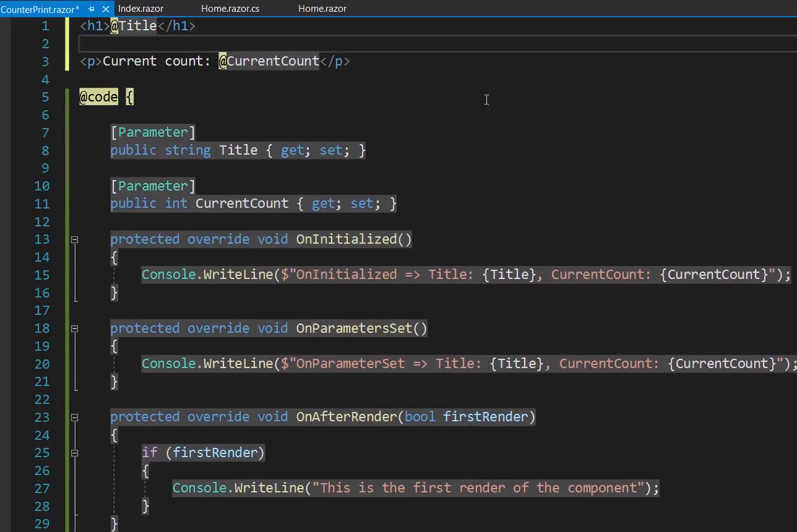
Task: Click the 'Current count:' text on line 3
Action: (157, 61)
